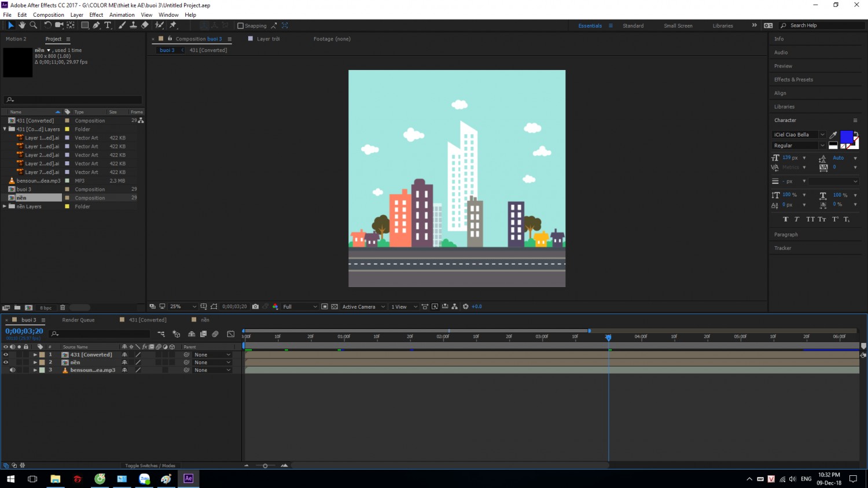
Task: Click the timeline zoom slider handle
Action: pyautogui.click(x=265, y=465)
